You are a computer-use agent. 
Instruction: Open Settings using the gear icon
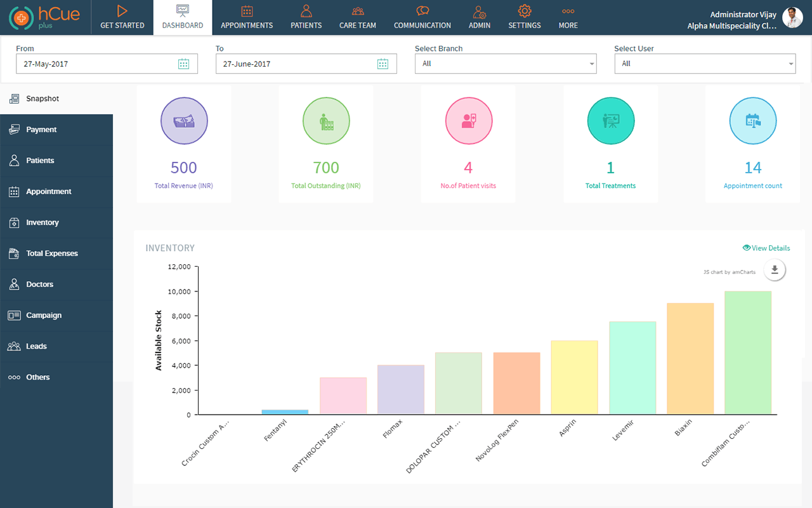pyautogui.click(x=524, y=17)
